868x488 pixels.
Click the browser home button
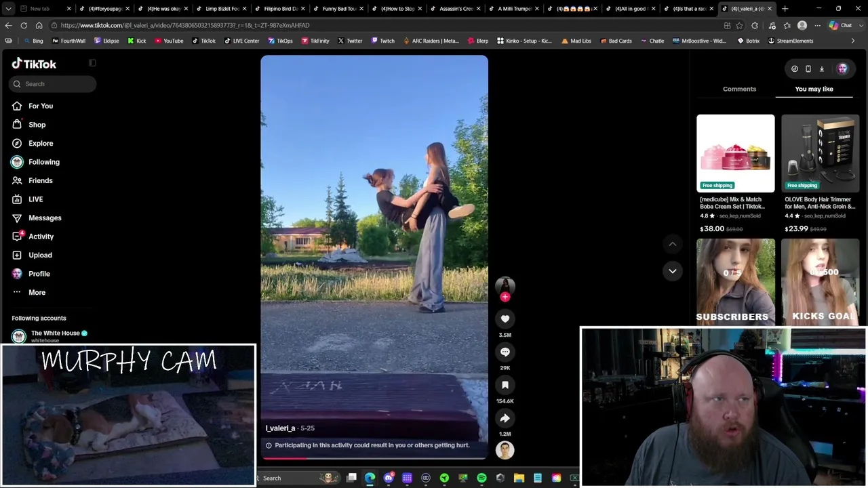coord(39,26)
